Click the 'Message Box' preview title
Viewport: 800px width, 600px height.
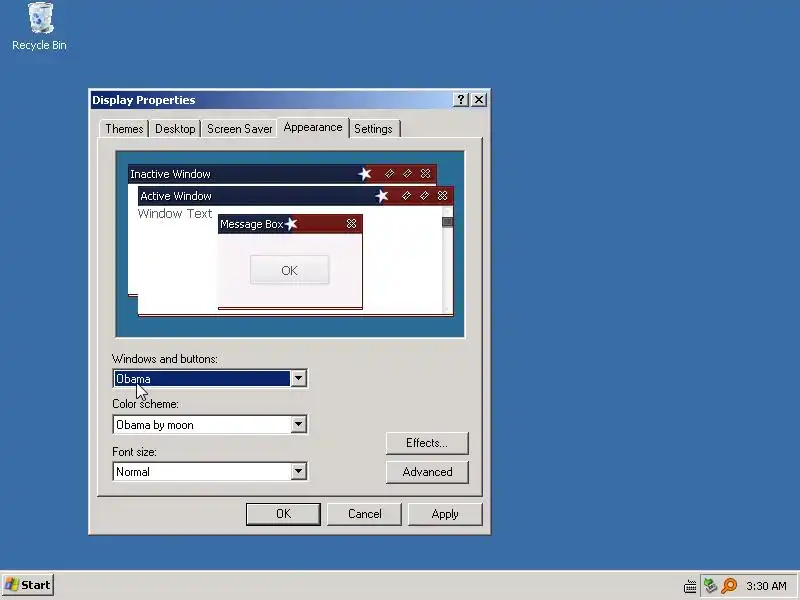[252, 224]
